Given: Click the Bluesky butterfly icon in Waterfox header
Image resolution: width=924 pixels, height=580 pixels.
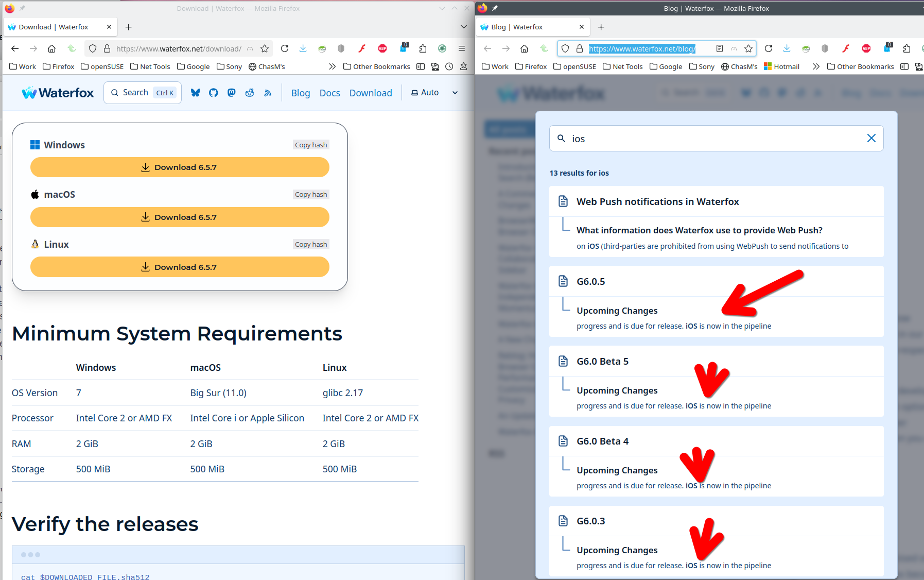Looking at the screenshot, I should [195, 93].
